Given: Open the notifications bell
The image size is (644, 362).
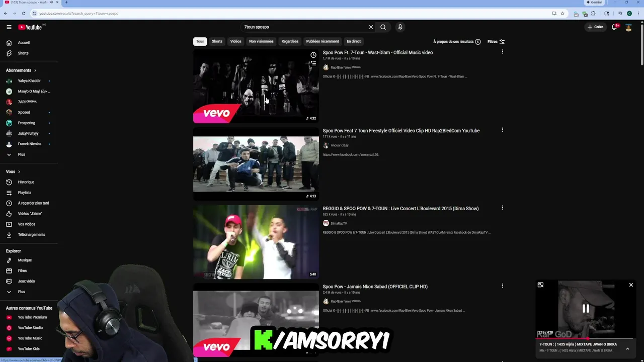Looking at the screenshot, I should point(614,27).
